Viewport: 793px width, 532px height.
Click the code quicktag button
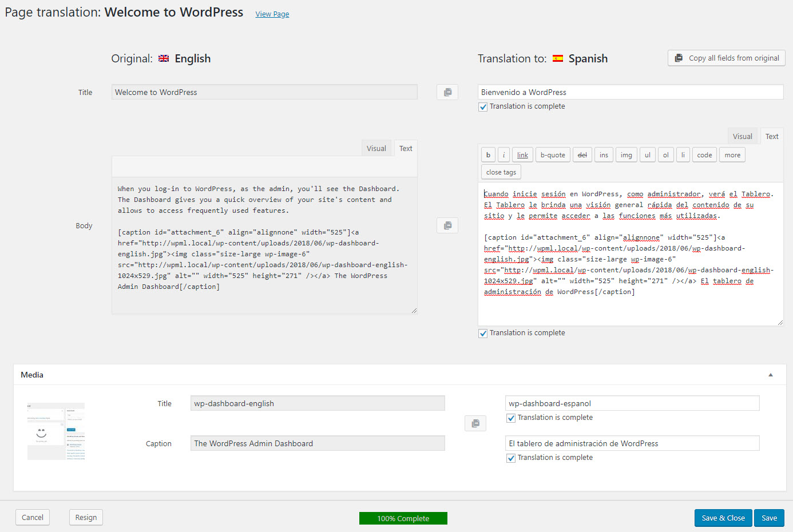click(x=704, y=155)
